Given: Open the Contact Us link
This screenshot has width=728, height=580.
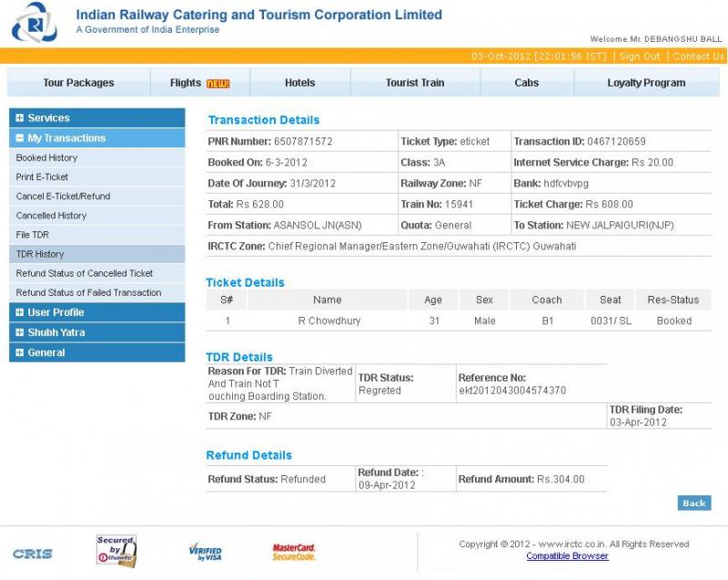Looking at the screenshot, I should [x=698, y=56].
